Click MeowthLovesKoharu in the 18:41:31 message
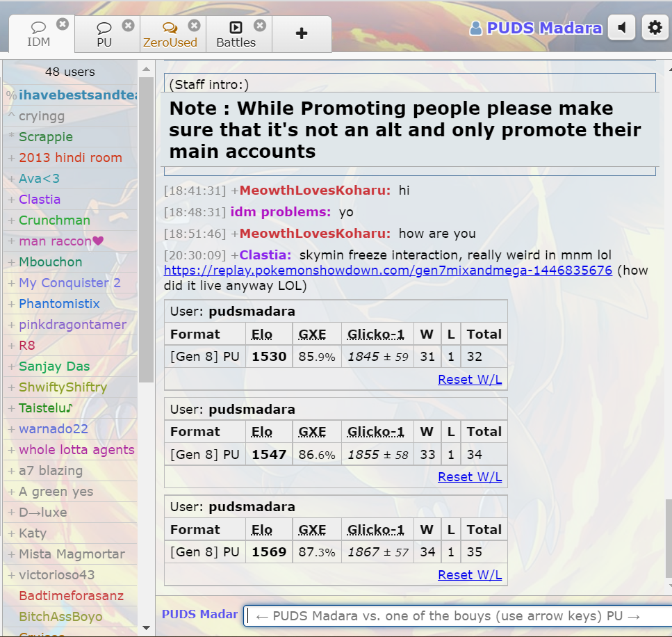 pyautogui.click(x=315, y=190)
